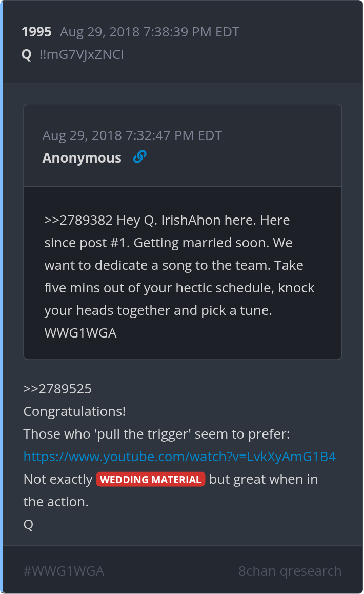This screenshot has height=594, width=364.
Task: Click the chain link icon beside Anonymous
Action: pos(140,157)
